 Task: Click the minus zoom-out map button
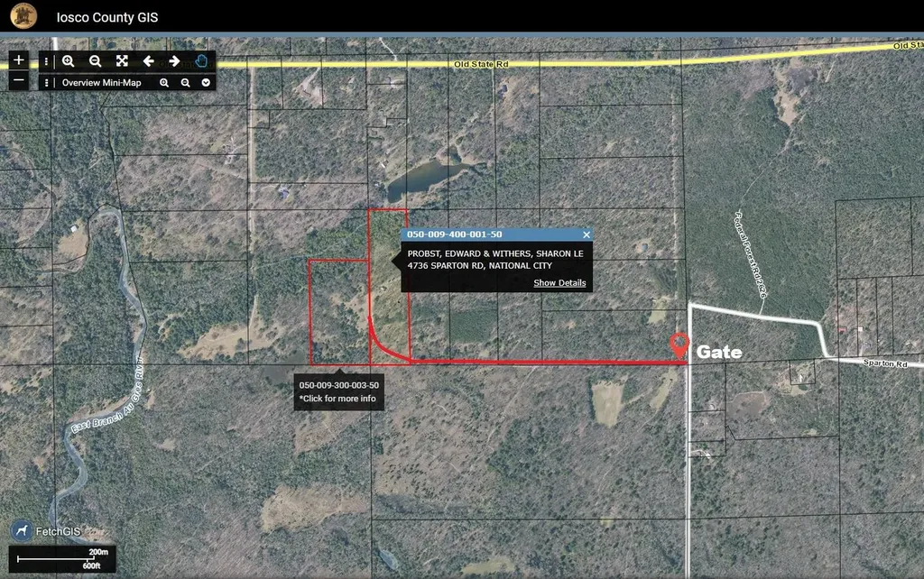click(x=19, y=80)
